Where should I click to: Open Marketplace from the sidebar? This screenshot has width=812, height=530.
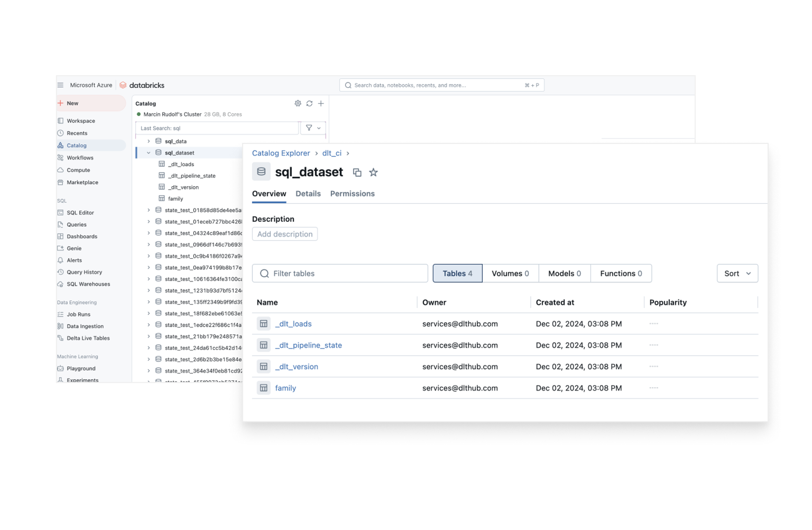[x=82, y=182]
